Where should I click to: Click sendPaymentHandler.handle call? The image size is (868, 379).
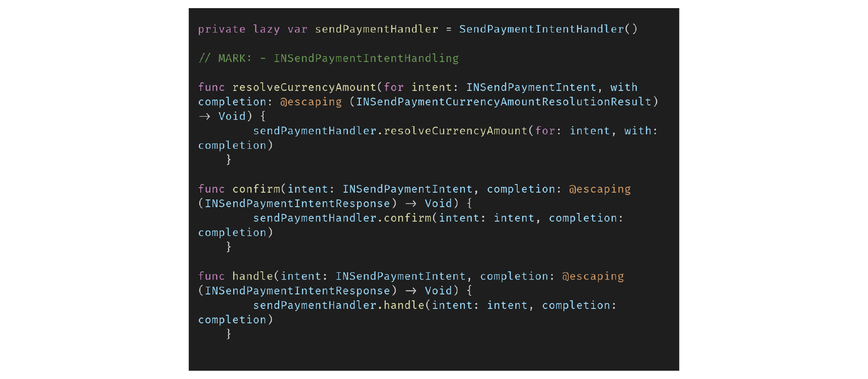click(x=339, y=305)
